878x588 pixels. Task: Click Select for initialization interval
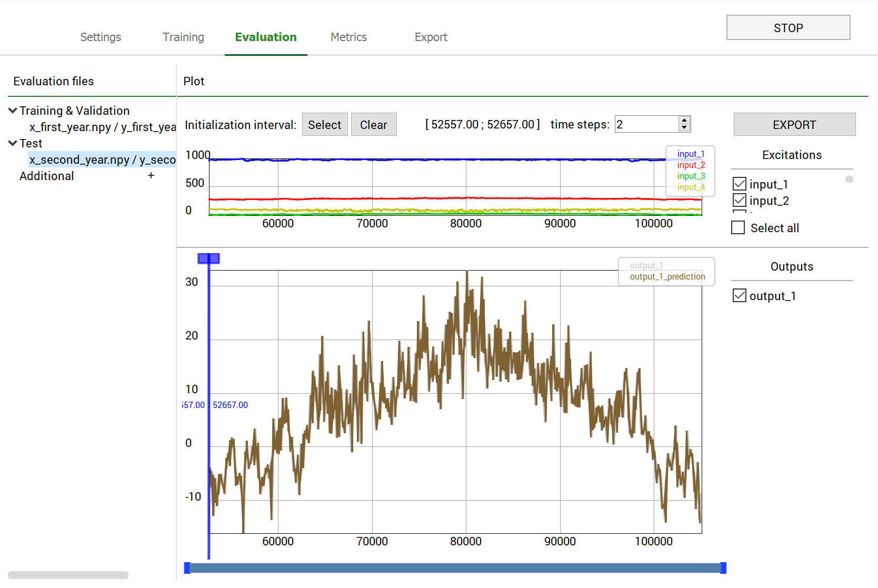point(324,125)
